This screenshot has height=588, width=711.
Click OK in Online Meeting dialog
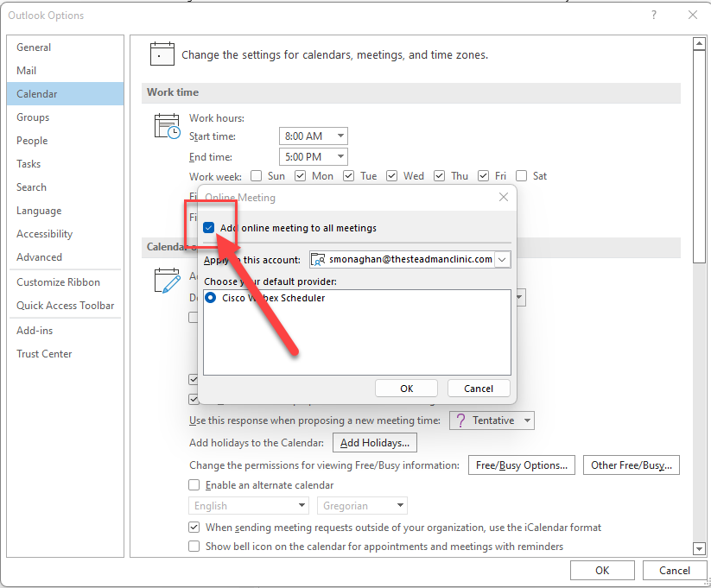[x=406, y=389]
